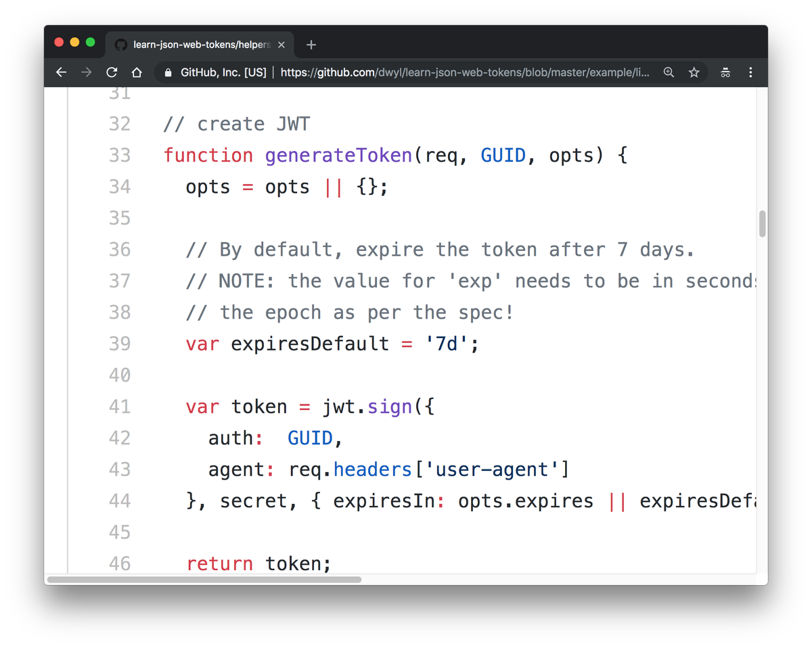812x648 pixels.
Task: Select line number 34
Action: (x=120, y=187)
